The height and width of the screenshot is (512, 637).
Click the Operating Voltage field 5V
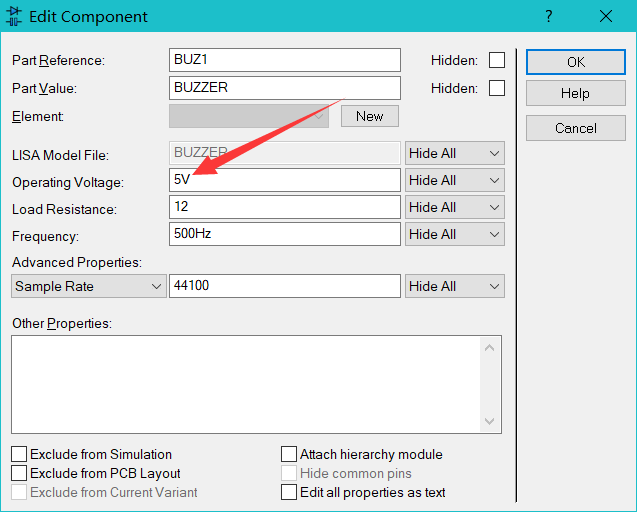[285, 180]
